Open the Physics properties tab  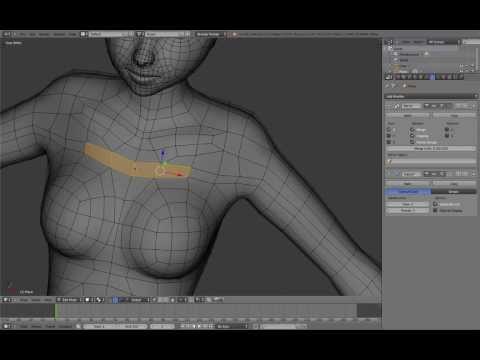[461, 76]
